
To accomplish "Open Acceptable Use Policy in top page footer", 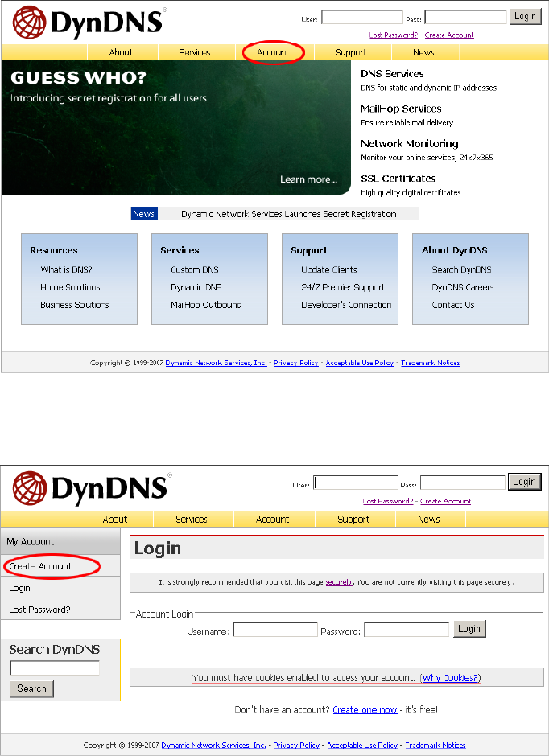I will tap(360, 363).
